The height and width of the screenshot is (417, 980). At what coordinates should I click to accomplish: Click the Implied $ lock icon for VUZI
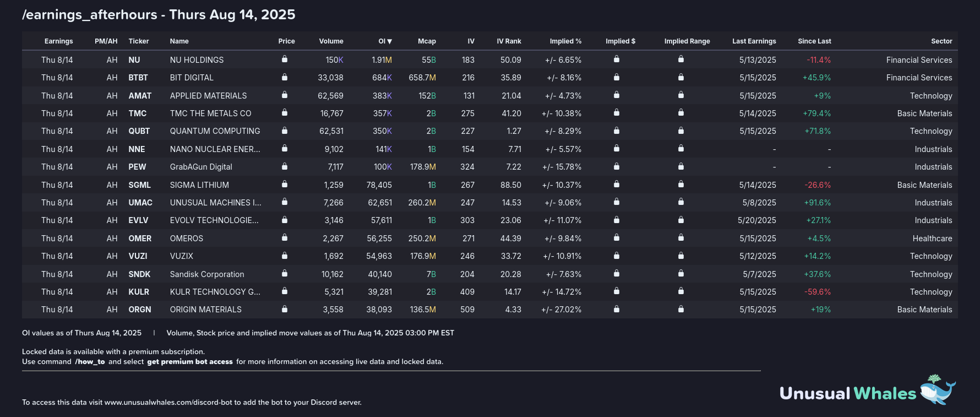(617, 255)
